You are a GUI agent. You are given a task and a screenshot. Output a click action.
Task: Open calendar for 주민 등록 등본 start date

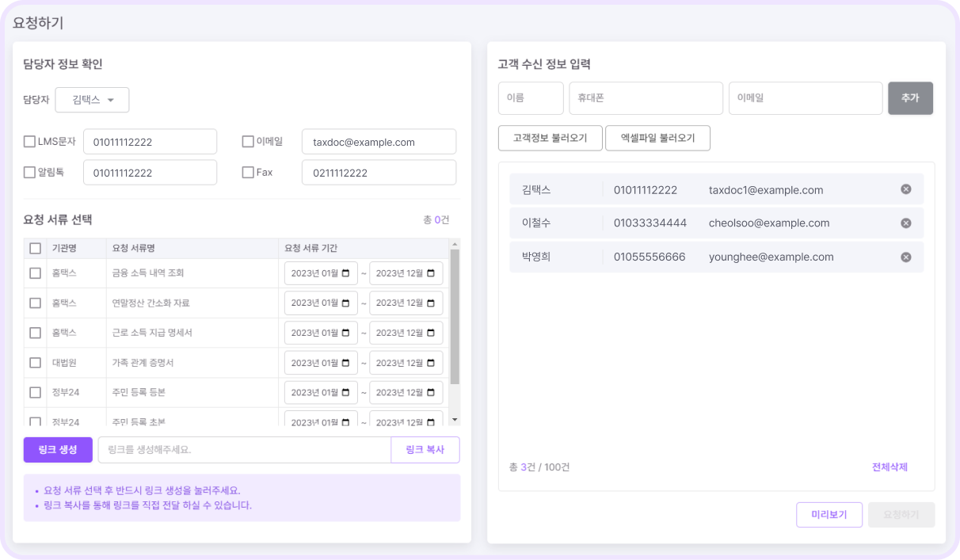[x=345, y=393]
